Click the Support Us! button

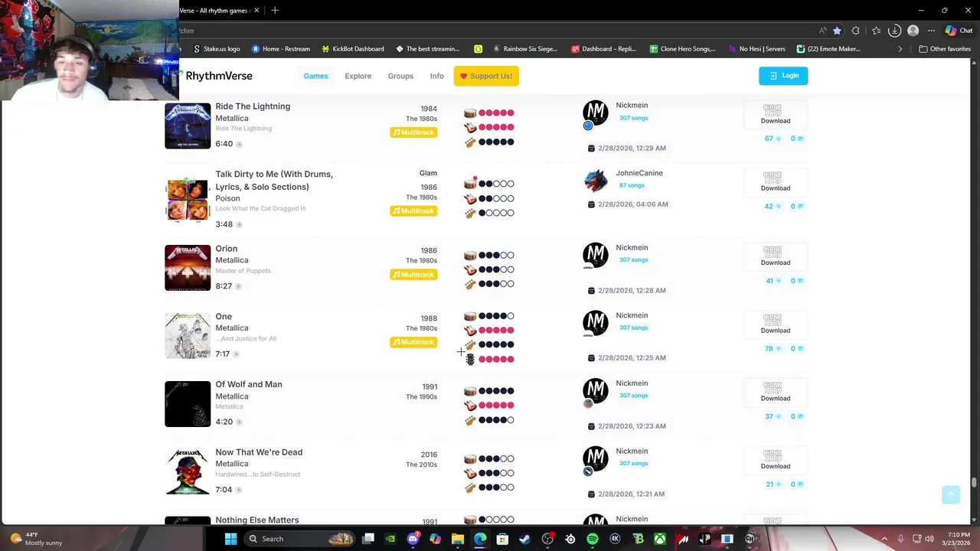[x=486, y=76]
